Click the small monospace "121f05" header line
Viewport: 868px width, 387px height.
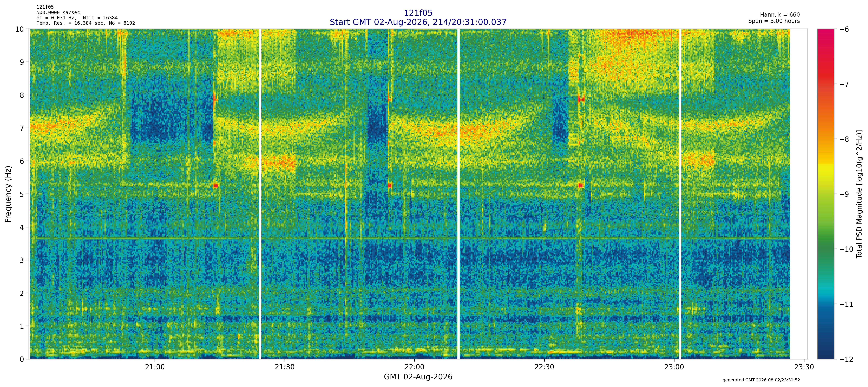[x=45, y=7]
